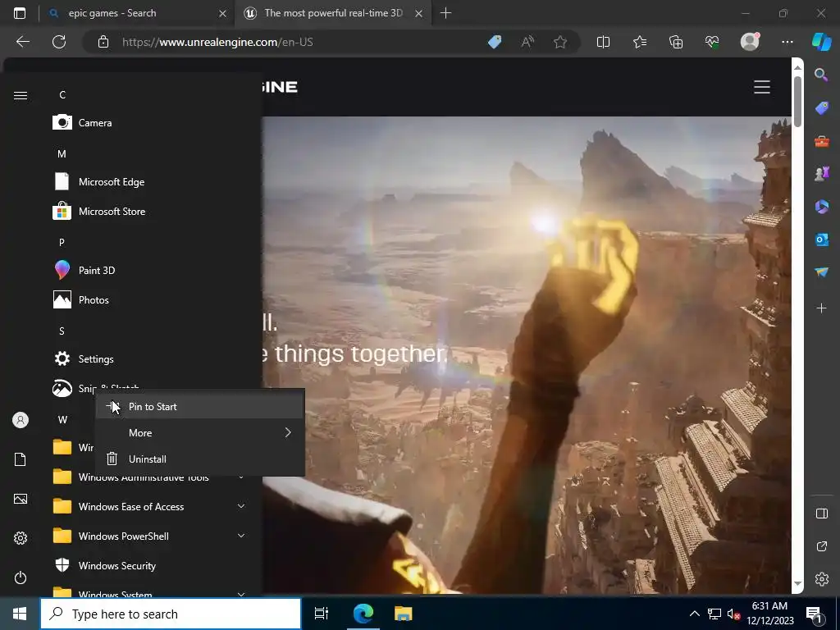840x630 pixels.
Task: Open Microsoft 365 in Edge sidebar
Action: [821, 206]
